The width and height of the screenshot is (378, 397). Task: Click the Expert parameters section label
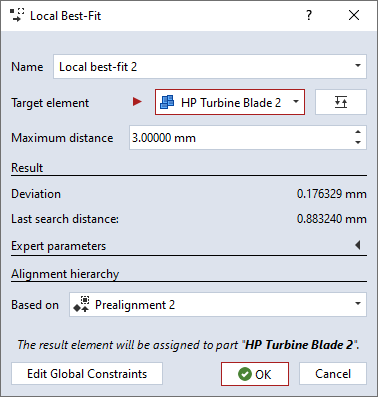[x=59, y=246]
